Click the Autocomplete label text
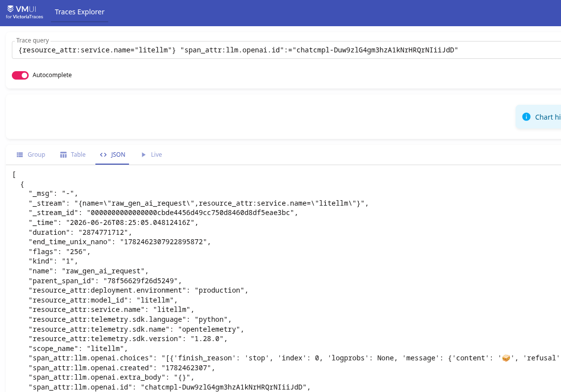 coord(52,75)
